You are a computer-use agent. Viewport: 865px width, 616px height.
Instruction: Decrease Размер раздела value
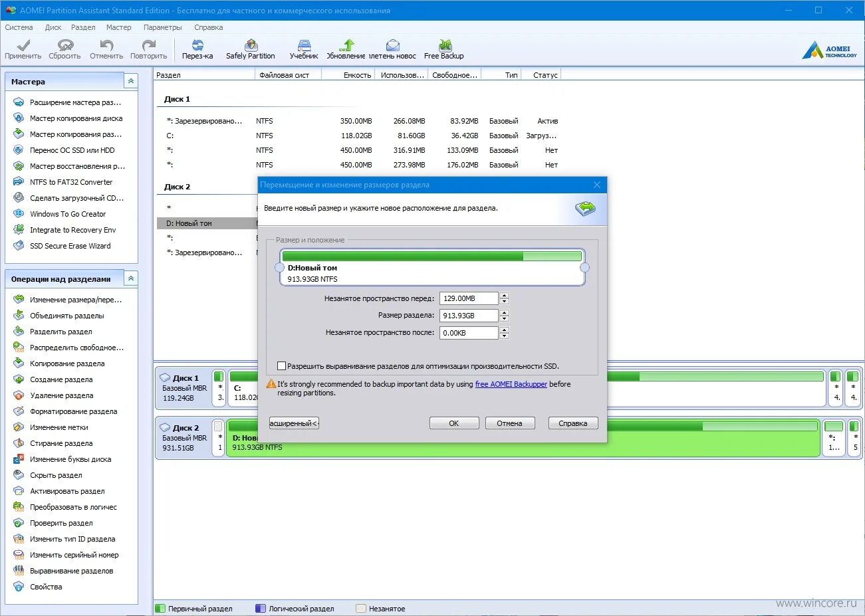505,318
